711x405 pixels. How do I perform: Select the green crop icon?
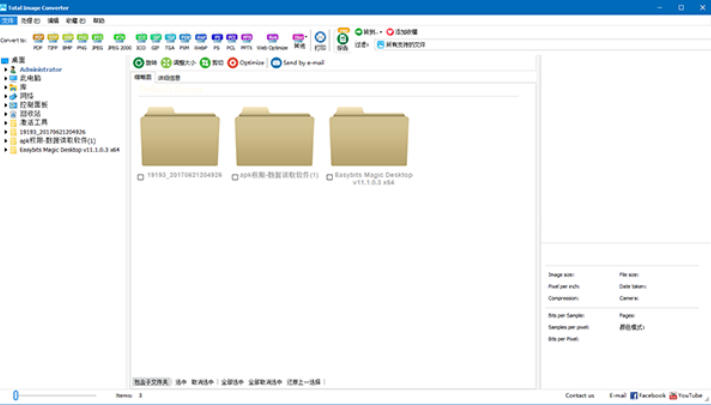point(205,63)
